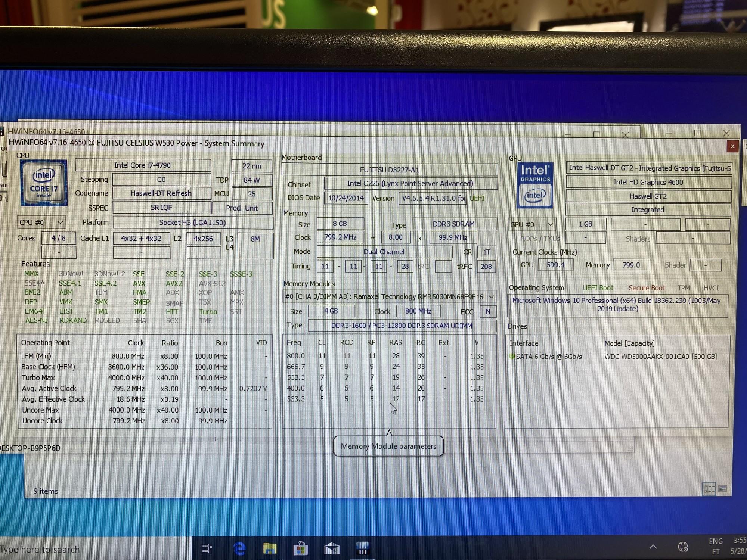Viewport: 747px width, 560px height.
Task: Click the tRFC 208 timing value
Action: [x=486, y=267]
